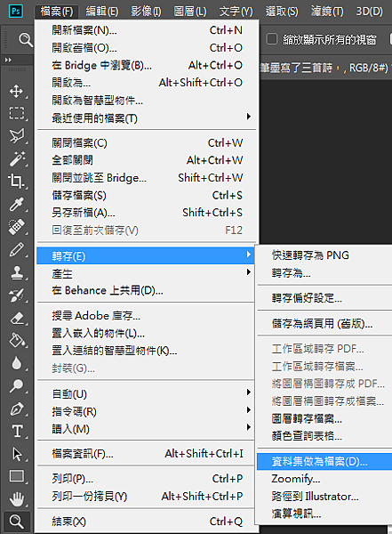Choose Zoomify... from the export submenu

tap(324, 479)
